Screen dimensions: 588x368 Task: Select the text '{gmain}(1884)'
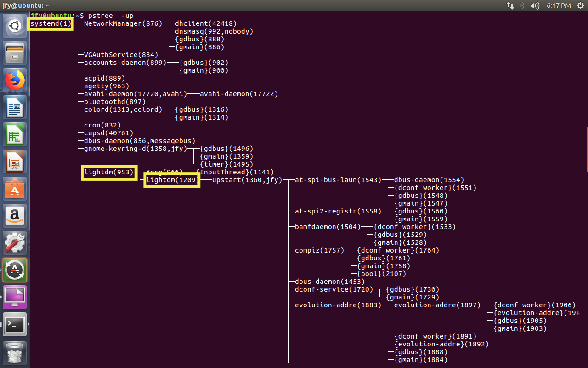(420, 359)
